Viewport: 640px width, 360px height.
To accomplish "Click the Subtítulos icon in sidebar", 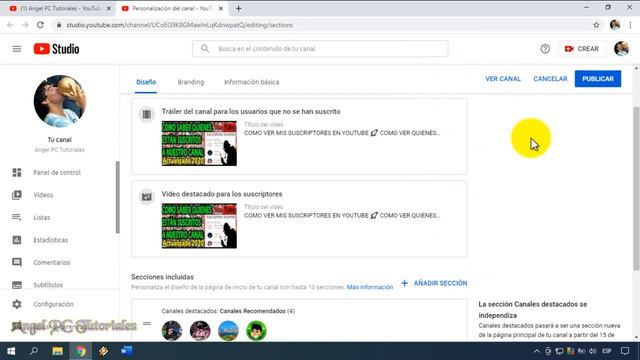I will click(x=17, y=284).
